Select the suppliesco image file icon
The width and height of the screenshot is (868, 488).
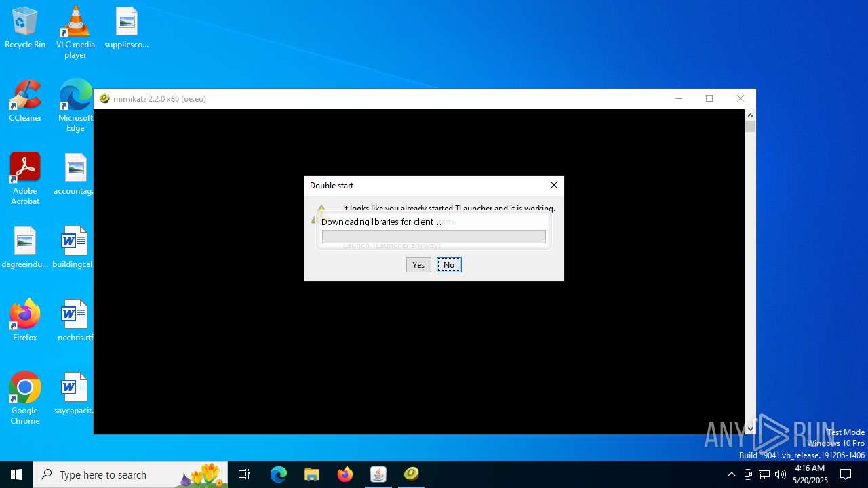(126, 28)
